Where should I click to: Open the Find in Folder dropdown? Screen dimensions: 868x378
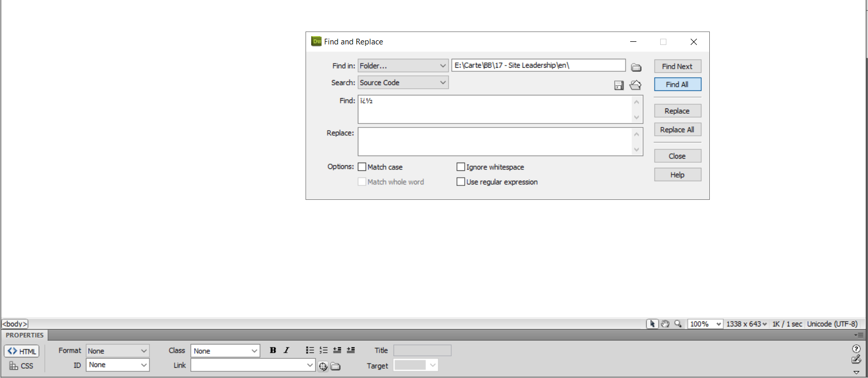[x=403, y=66]
